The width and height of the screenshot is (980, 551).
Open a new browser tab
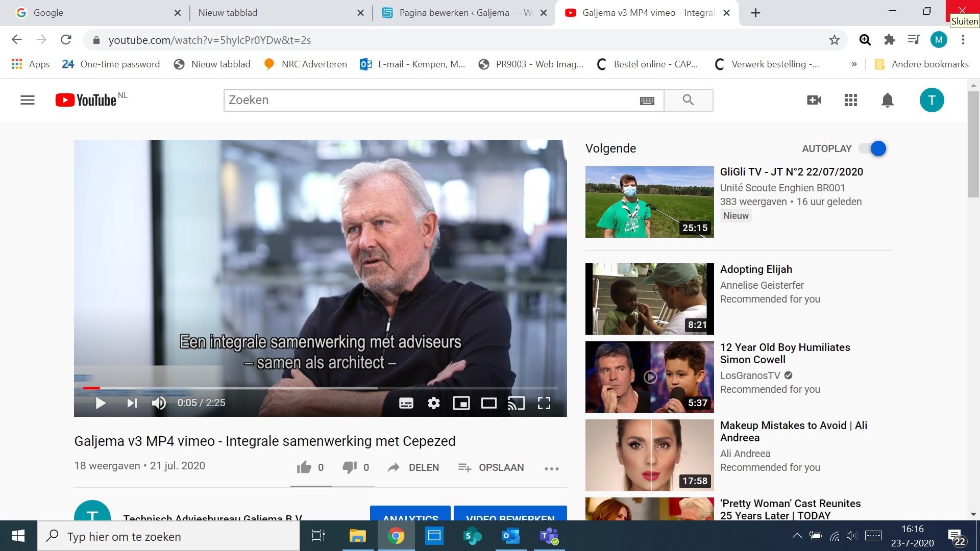756,13
